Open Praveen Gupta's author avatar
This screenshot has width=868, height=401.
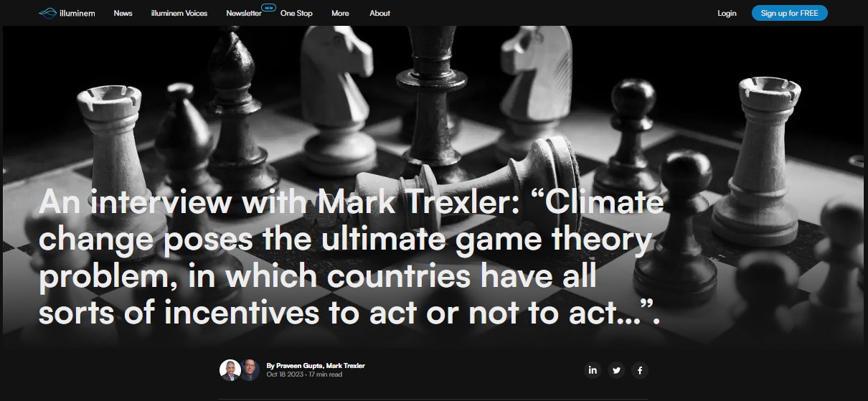coord(230,370)
